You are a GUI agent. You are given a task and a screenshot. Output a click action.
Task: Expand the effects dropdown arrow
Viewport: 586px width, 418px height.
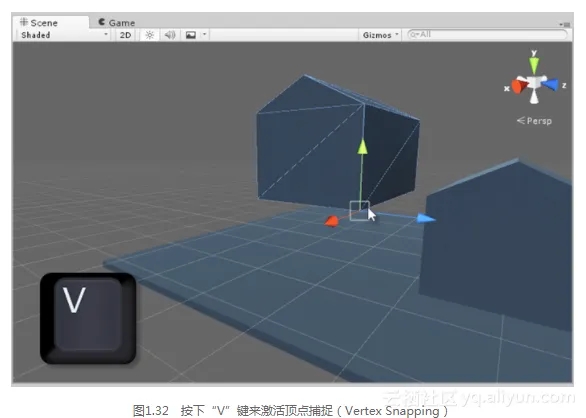[x=204, y=35]
